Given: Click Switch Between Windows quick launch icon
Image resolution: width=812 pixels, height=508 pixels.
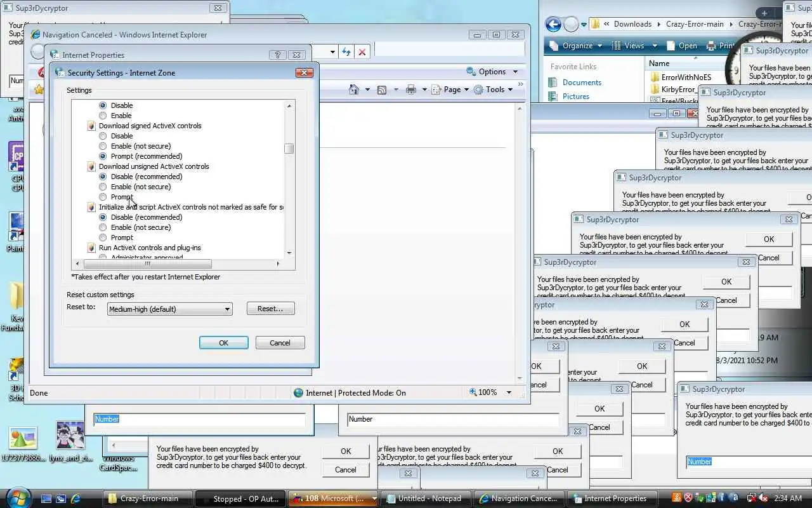Looking at the screenshot, I should [x=61, y=498].
